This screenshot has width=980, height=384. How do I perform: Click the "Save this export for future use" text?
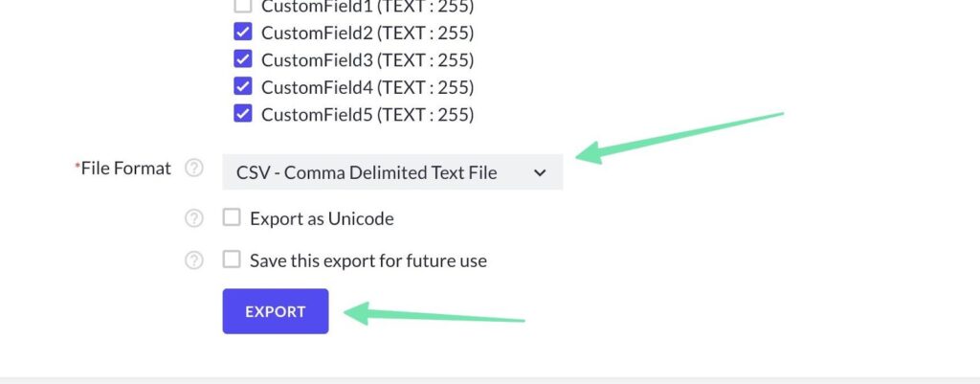pyautogui.click(x=368, y=260)
